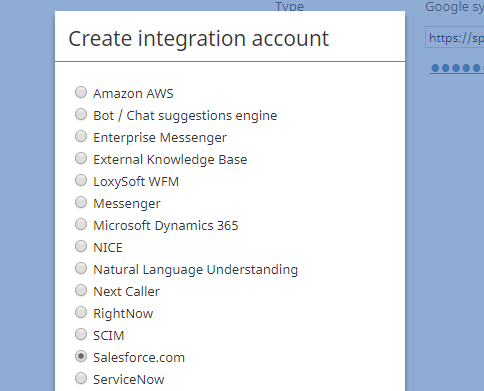
Task: Select the RightNow radio button
Action: (x=81, y=312)
